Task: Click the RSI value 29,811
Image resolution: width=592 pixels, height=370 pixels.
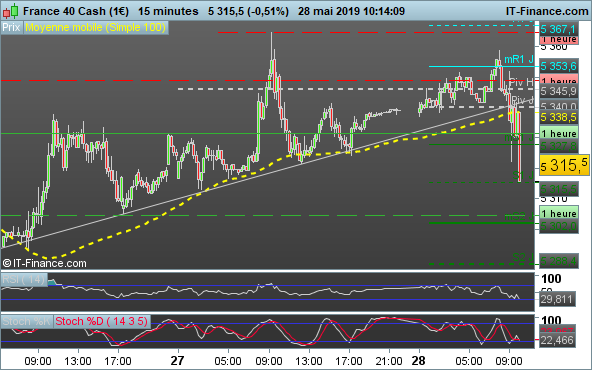Action: [557, 300]
